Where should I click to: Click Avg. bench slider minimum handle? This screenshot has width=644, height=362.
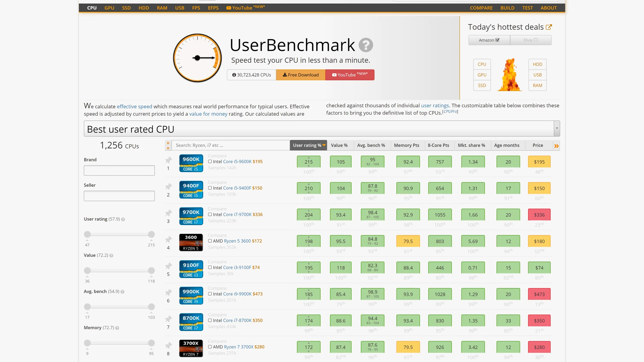[87, 307]
